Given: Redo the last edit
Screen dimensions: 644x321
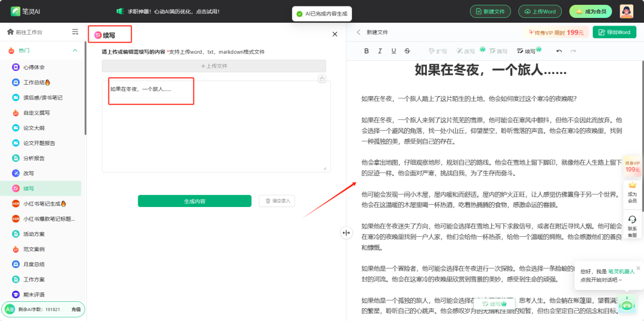Looking at the screenshot, I should point(573,51).
